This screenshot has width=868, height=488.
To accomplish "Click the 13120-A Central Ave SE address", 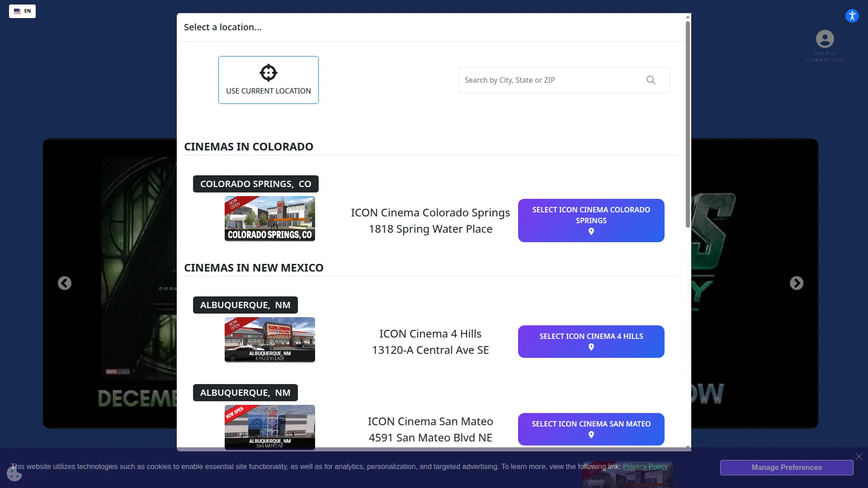I will pos(430,350).
